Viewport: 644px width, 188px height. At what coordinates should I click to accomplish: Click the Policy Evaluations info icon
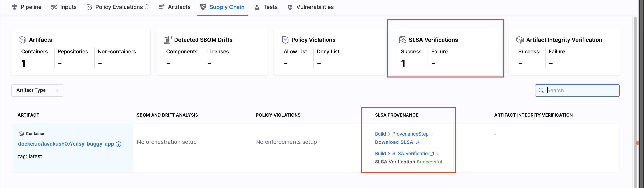coord(147,7)
